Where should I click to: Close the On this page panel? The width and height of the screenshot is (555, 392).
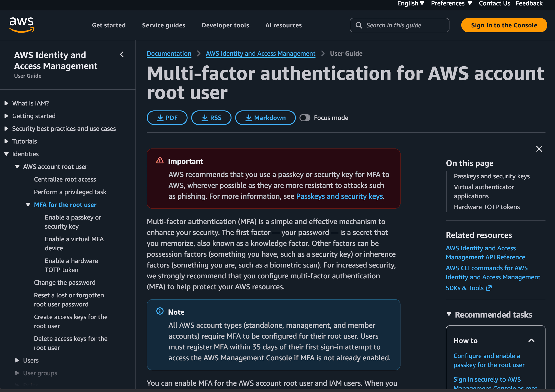(539, 149)
